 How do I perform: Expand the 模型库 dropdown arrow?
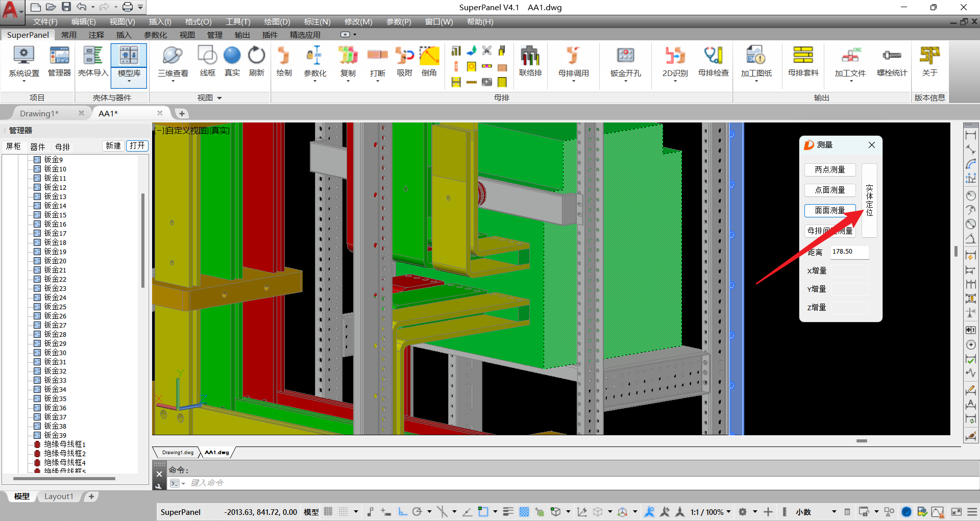point(129,81)
